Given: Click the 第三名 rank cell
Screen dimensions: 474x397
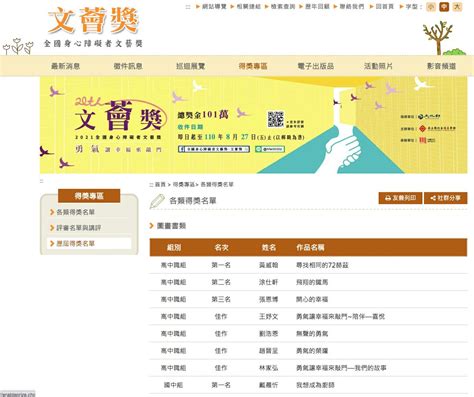Looking at the screenshot, I should tap(221, 299).
